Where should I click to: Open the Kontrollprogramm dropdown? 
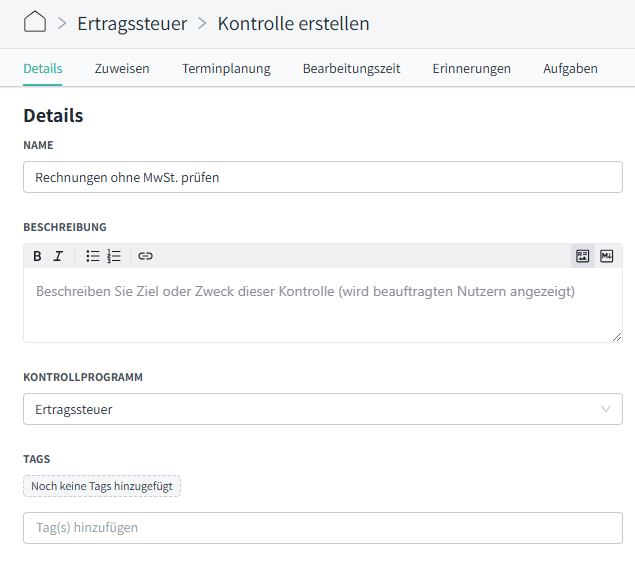pos(323,409)
